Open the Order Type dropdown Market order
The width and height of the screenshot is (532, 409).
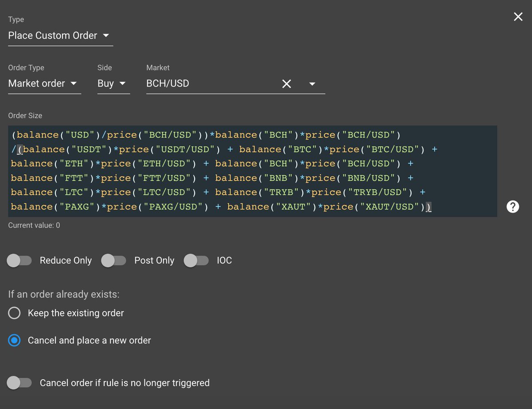(44, 83)
